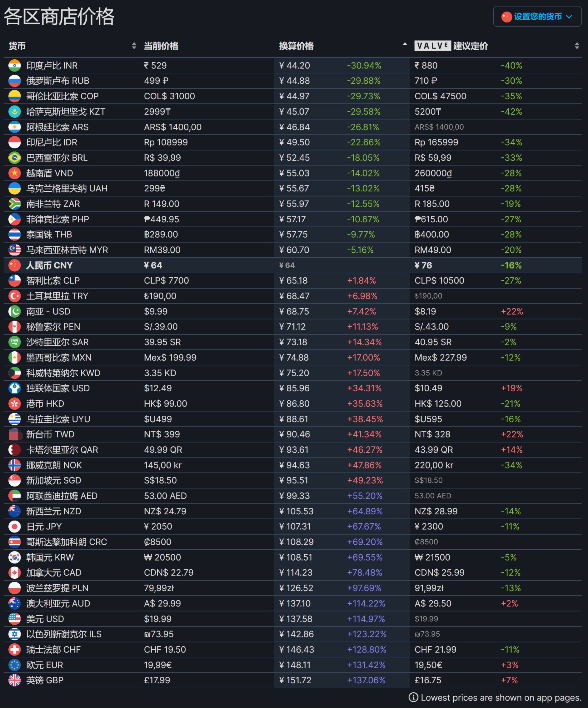Click the Philippines flag icon
Viewport: 588px width, 708px height.
click(14, 219)
